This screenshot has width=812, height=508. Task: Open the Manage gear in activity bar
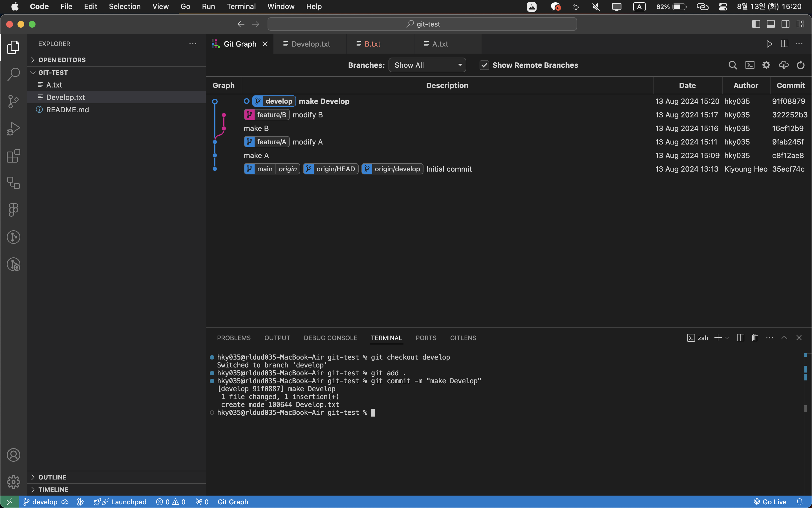[x=14, y=482]
